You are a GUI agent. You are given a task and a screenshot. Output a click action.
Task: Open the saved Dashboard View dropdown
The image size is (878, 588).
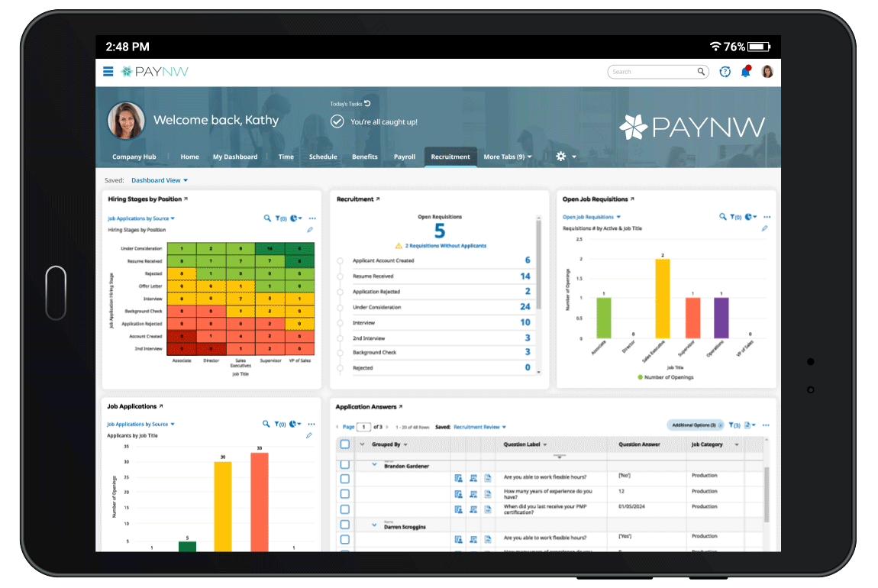(160, 180)
